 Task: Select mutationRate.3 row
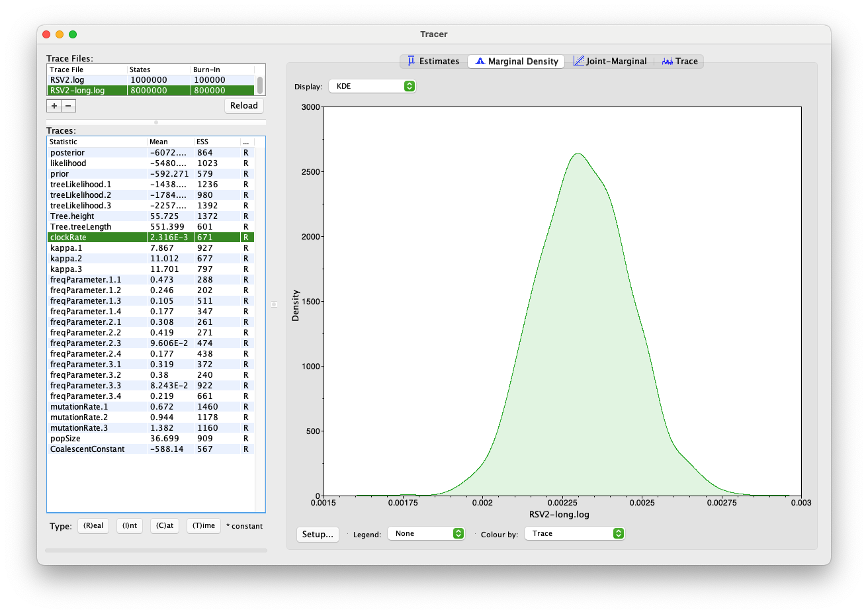coord(151,427)
